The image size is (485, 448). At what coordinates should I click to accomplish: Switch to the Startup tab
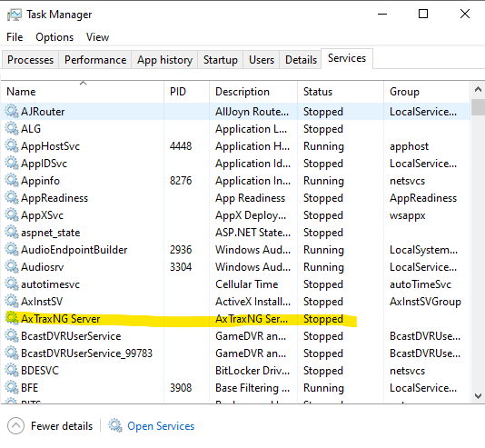(220, 60)
